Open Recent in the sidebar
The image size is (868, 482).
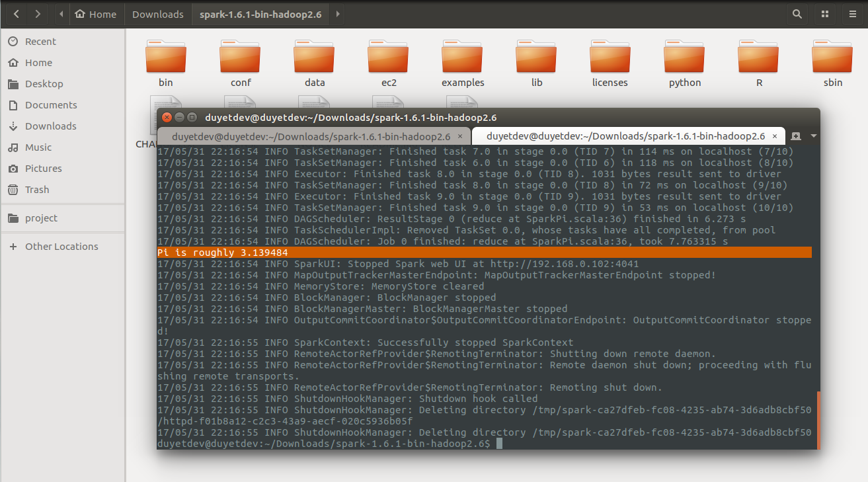coord(62,42)
